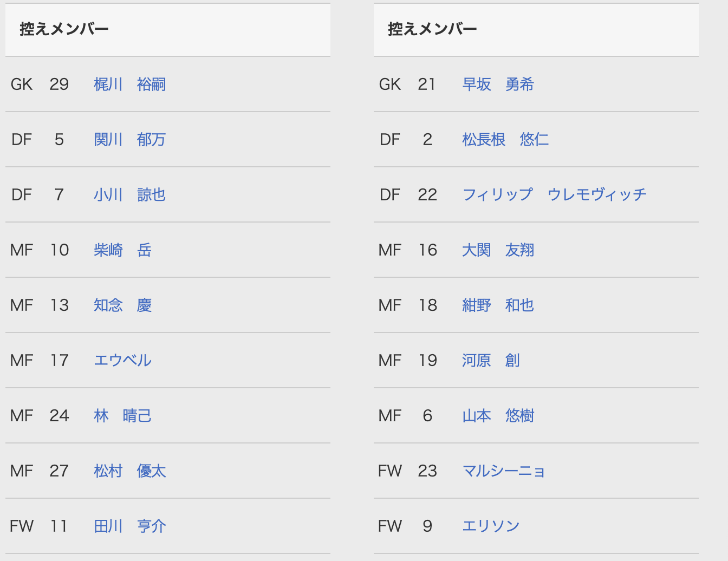Viewport: 728px width, 561px height.
Task: Click player name 河原 創
Action: [491, 361]
